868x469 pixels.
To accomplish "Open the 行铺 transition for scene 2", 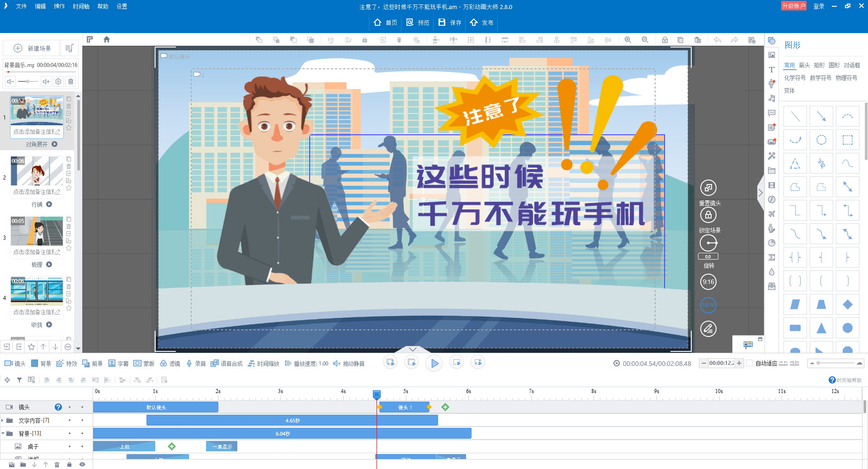I will click(42, 204).
